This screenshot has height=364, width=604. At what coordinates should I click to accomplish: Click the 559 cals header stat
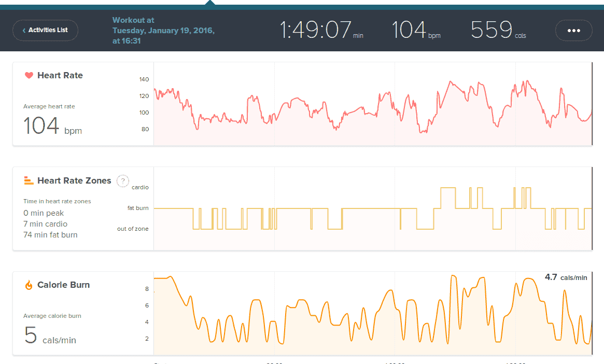point(498,31)
